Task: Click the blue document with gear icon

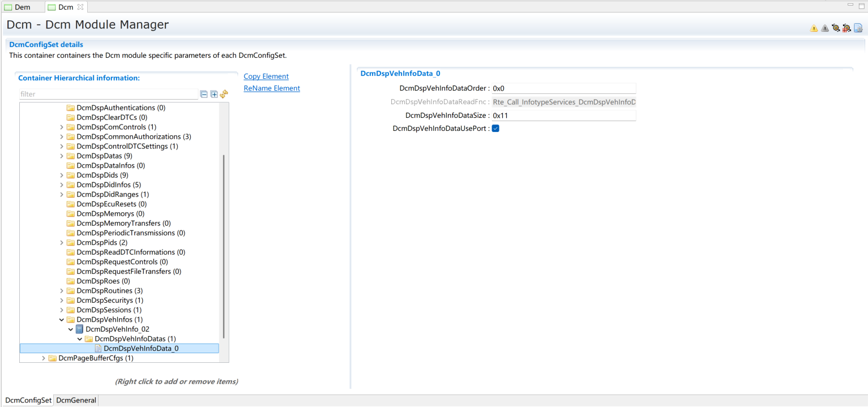Action: click(x=858, y=28)
